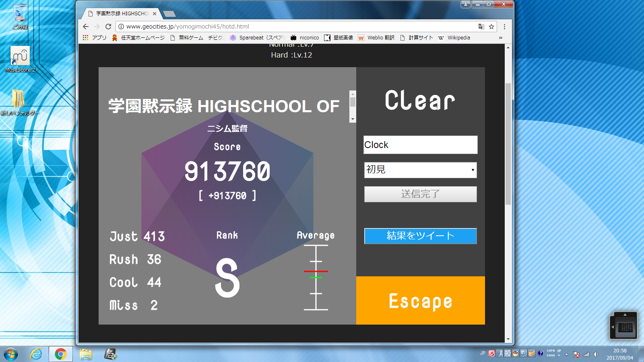Click the song title scrollbar down arrow
644x362 pixels.
click(353, 119)
